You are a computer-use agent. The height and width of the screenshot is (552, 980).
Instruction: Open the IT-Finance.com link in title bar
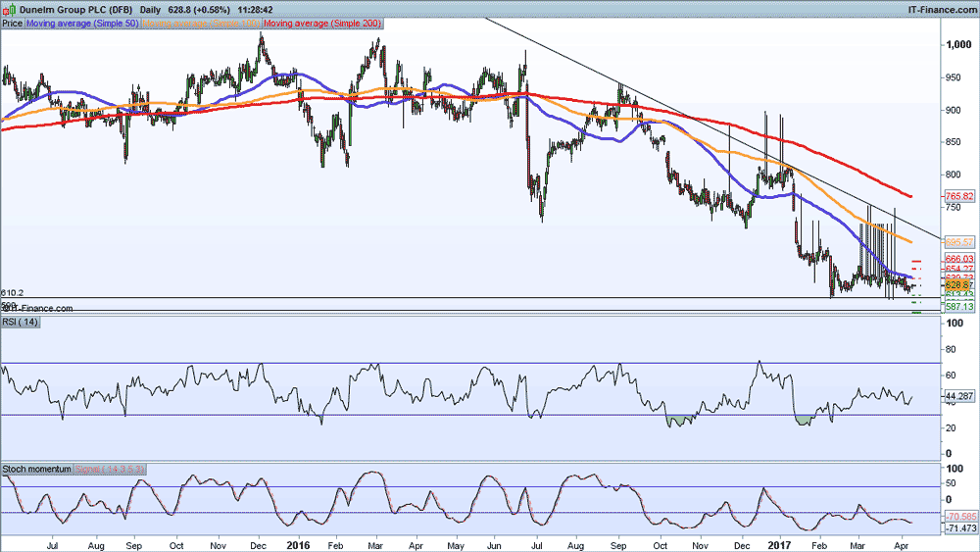point(941,10)
